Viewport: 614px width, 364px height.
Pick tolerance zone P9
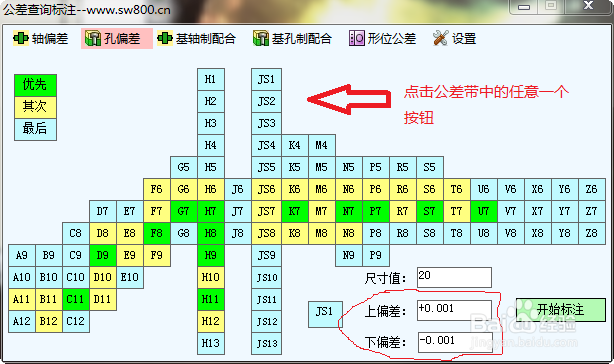click(x=376, y=255)
